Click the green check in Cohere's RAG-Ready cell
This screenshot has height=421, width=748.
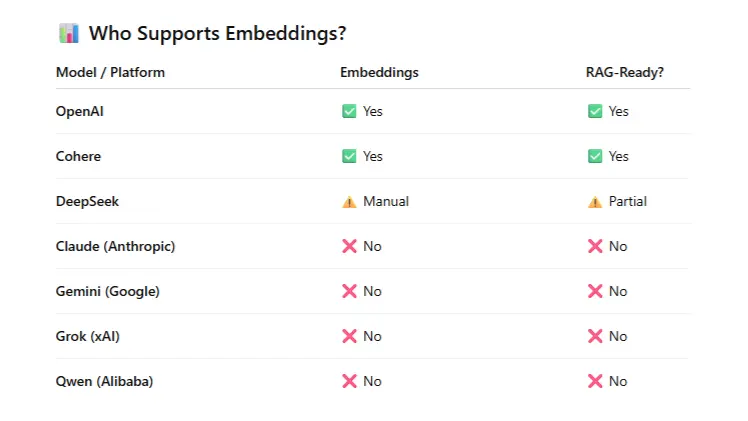[595, 156]
